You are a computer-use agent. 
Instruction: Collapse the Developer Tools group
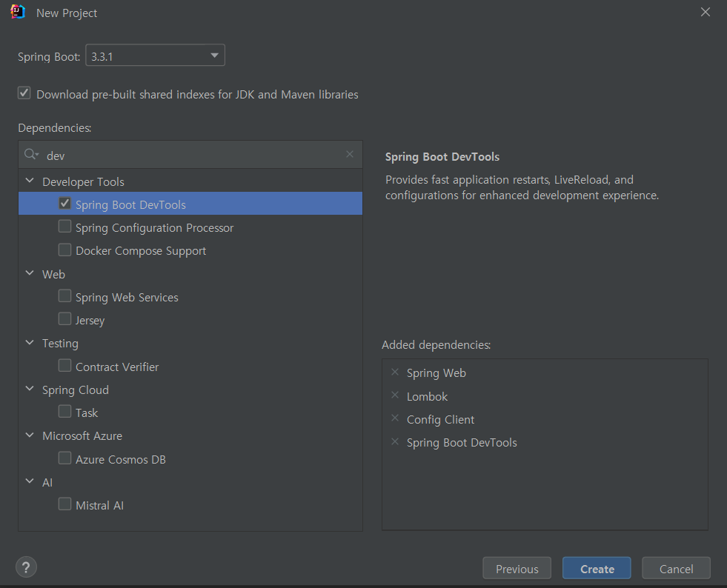point(30,181)
